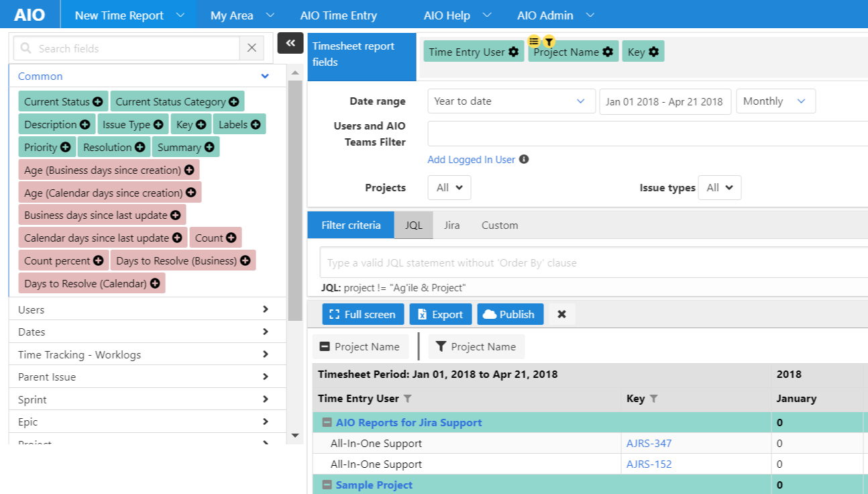Click the gear icon on Time Entry User

513,52
